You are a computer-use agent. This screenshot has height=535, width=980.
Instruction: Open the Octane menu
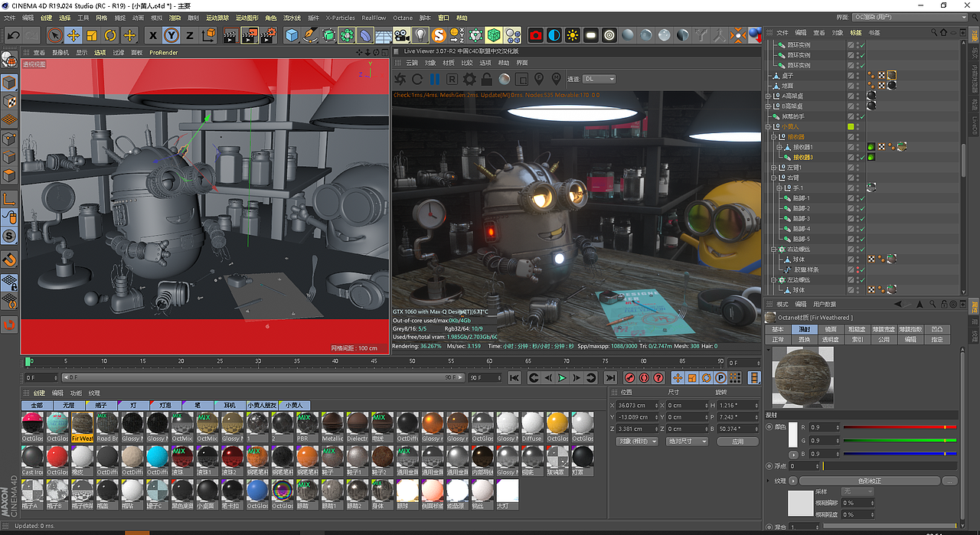click(402, 18)
